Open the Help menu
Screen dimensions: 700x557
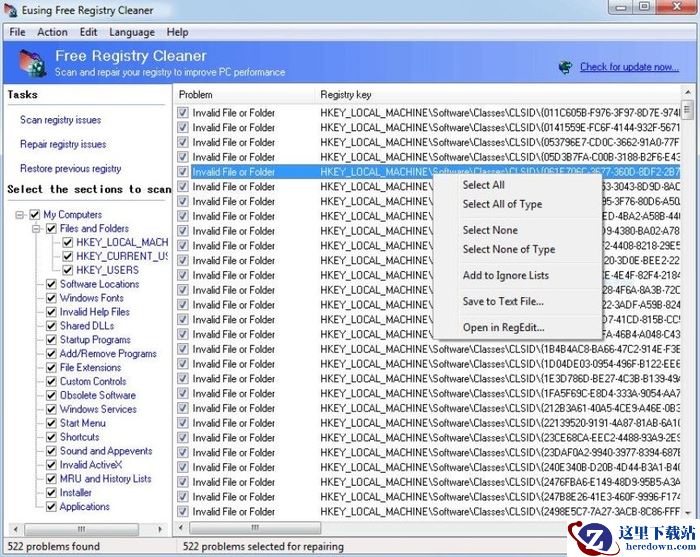[x=177, y=32]
